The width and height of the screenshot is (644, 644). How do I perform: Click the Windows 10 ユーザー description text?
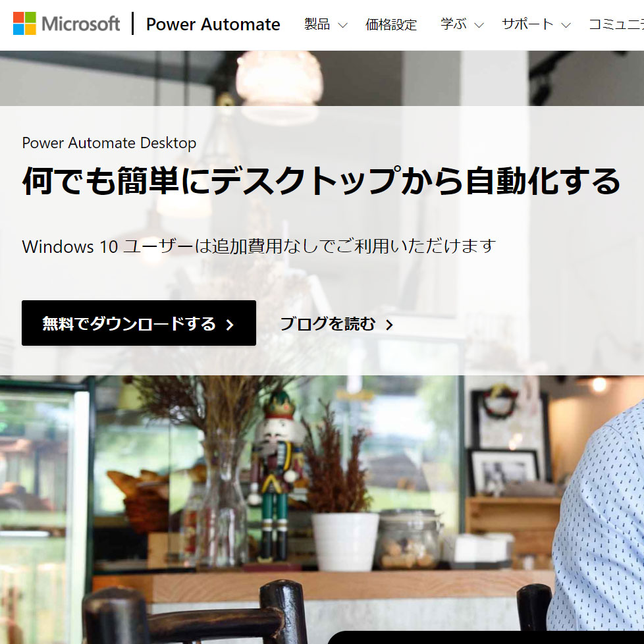[259, 246]
